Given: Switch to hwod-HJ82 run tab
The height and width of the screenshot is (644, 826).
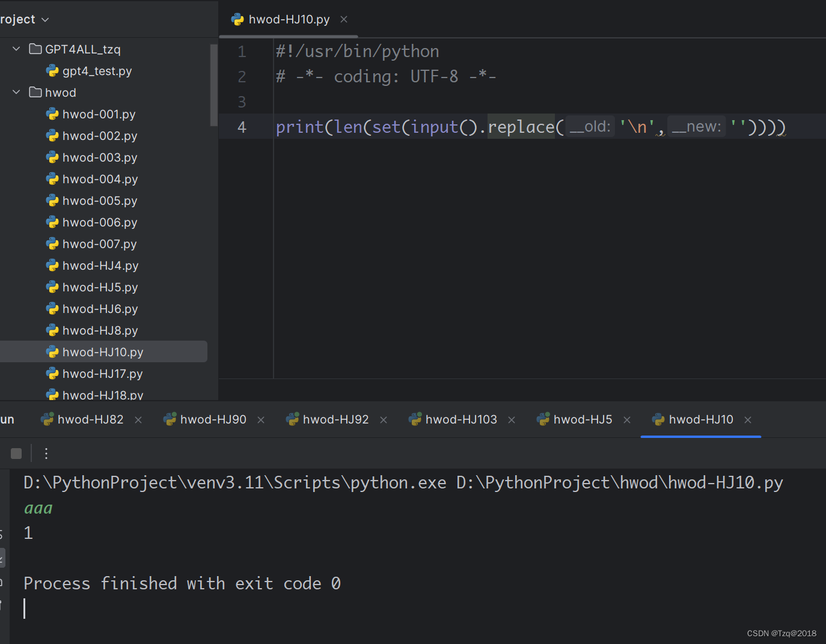Looking at the screenshot, I should [90, 419].
